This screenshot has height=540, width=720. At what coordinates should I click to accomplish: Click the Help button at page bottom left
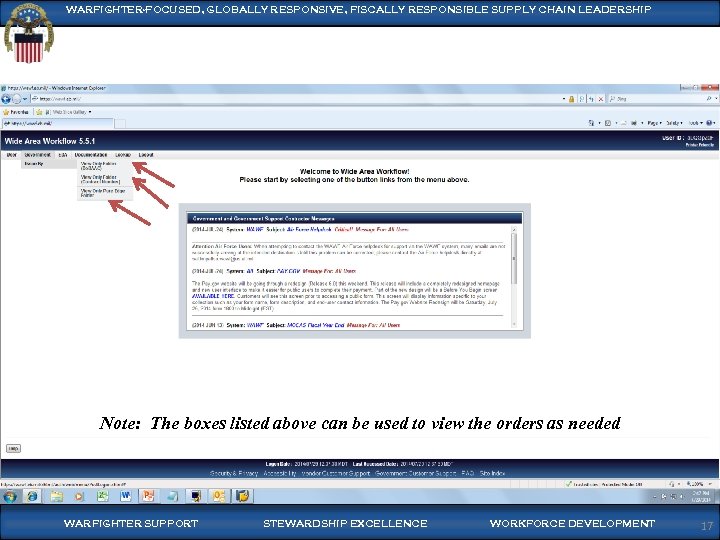(13, 449)
